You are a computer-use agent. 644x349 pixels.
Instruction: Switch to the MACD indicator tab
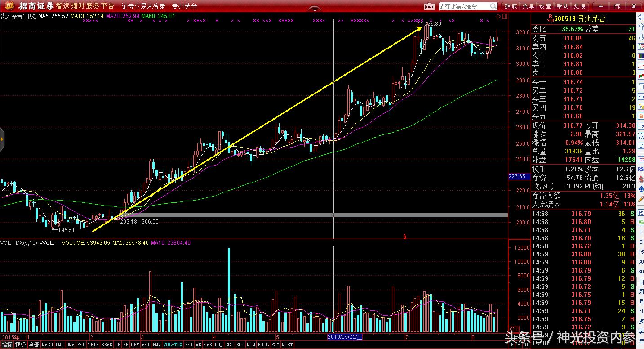point(47,345)
